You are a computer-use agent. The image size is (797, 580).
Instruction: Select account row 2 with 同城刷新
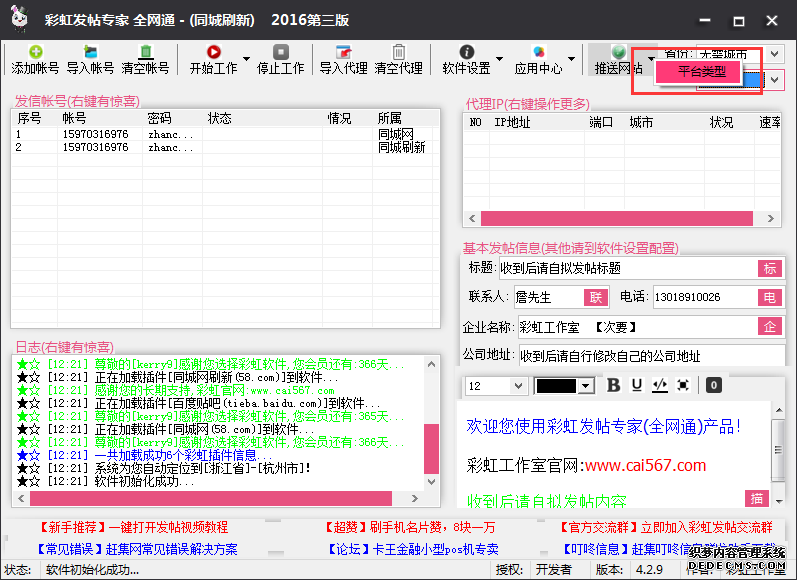tap(225, 147)
